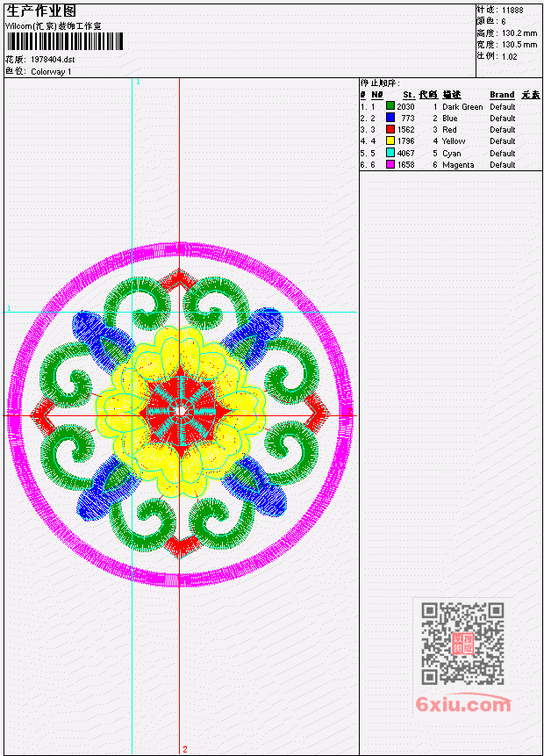
Task: Click the QR code image
Action: point(463,643)
